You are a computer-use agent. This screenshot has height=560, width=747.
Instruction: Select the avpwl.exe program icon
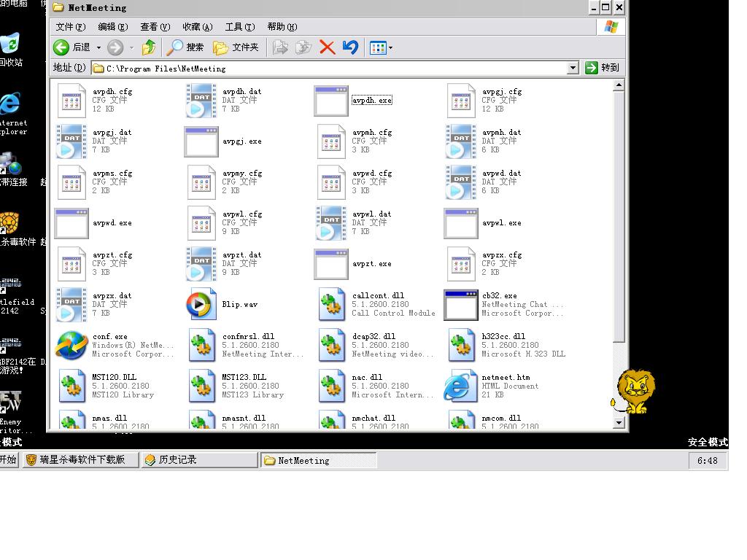point(461,223)
